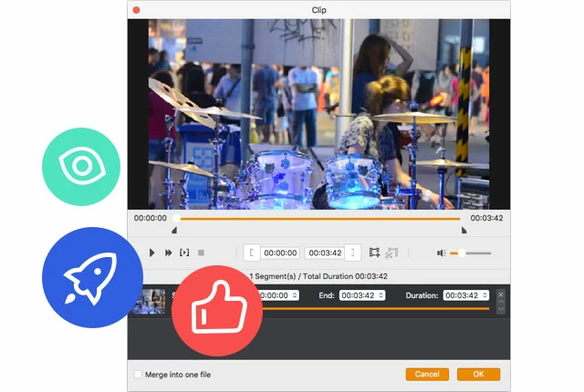Click the segment End time field

(362, 295)
